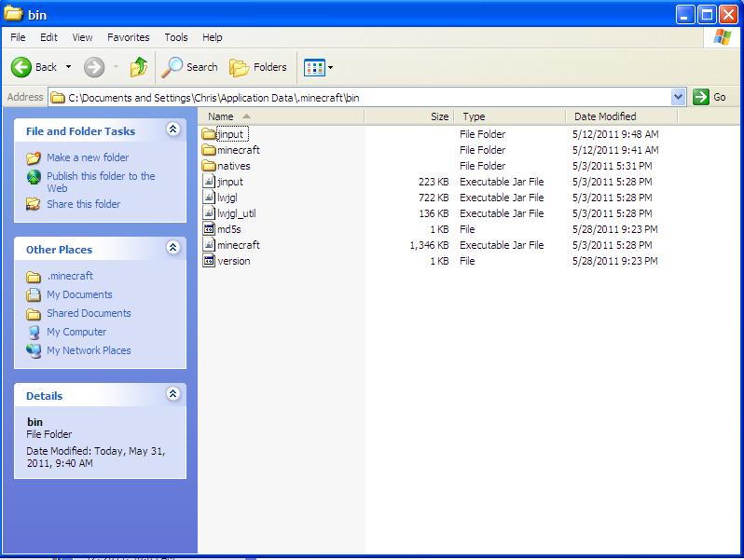Select the natives folder icon
The image size is (744, 560).
209,166
